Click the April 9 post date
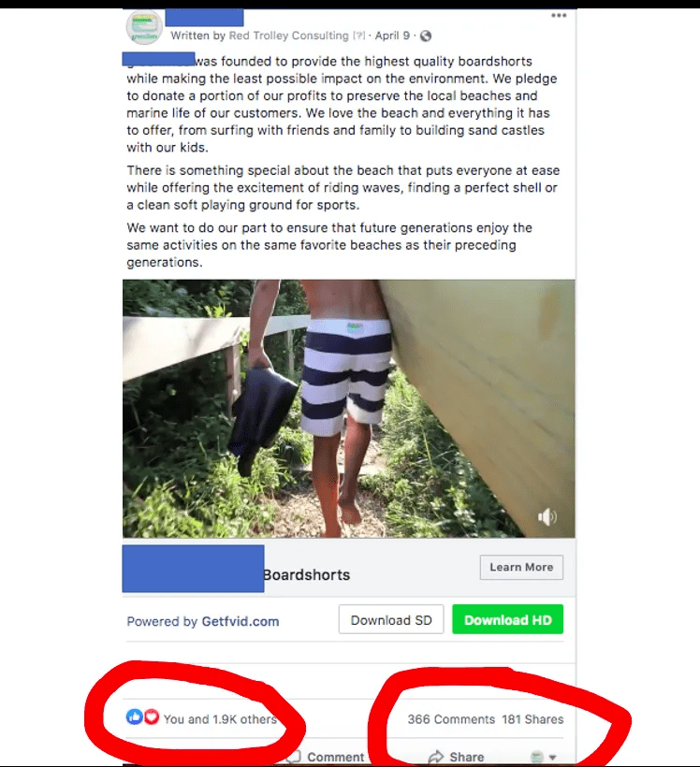The image size is (700, 767). pos(392,36)
